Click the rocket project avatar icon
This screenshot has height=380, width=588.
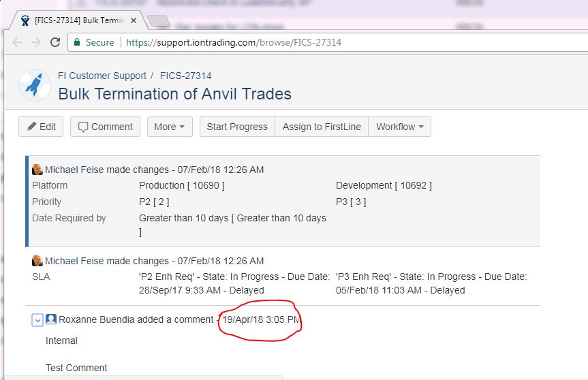pyautogui.click(x=35, y=84)
